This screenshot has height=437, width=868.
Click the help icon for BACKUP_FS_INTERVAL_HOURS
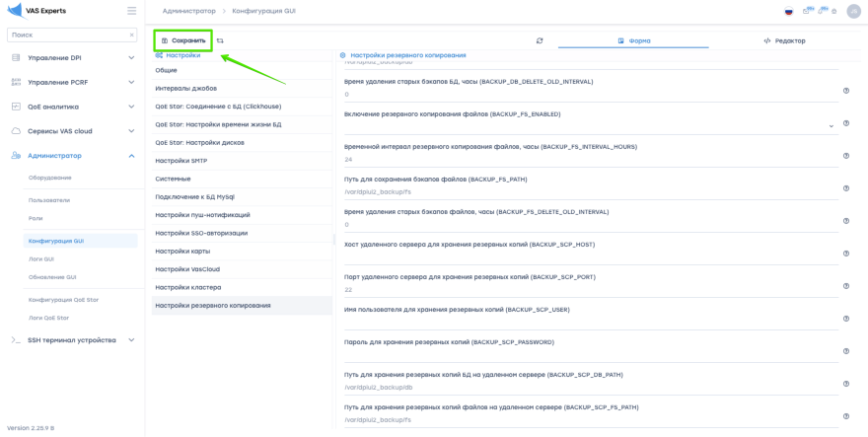(846, 156)
